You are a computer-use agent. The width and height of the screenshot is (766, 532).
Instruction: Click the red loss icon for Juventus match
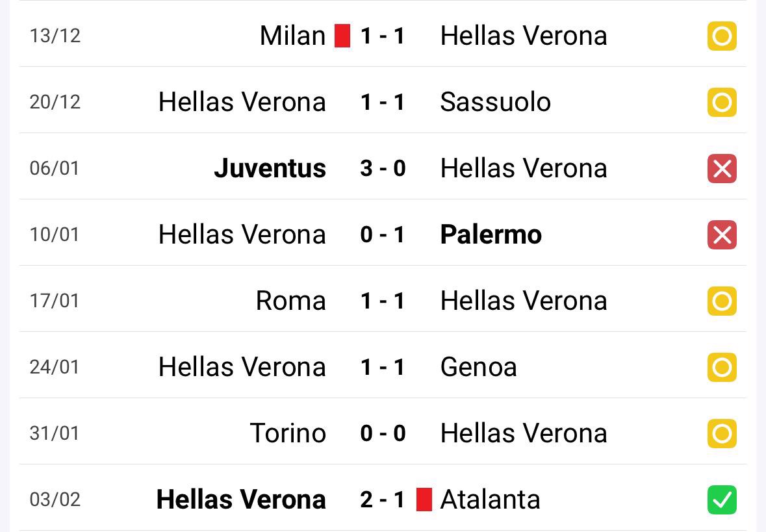point(722,169)
